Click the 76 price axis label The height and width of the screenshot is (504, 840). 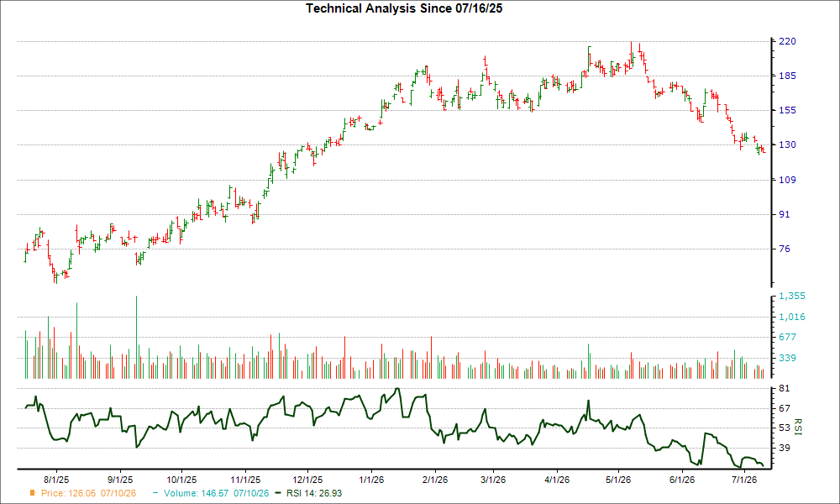tap(785, 249)
